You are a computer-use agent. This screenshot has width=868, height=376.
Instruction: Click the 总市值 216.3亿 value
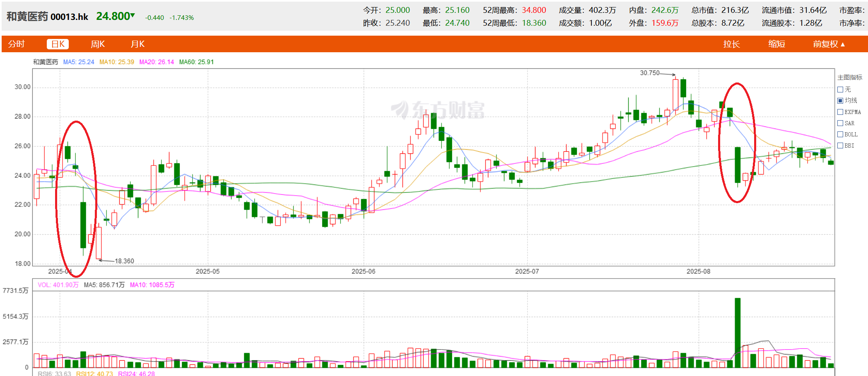(x=735, y=10)
